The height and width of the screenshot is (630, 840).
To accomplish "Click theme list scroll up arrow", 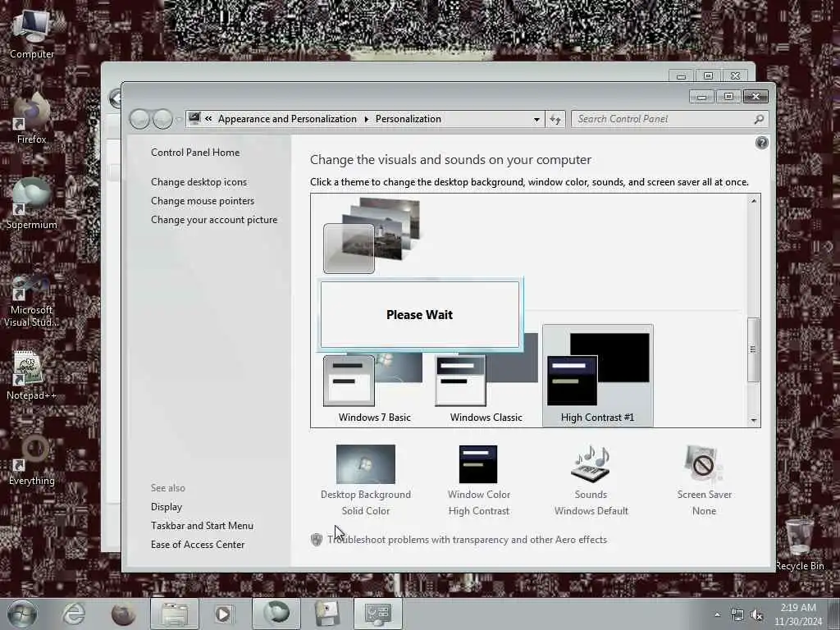I will [x=754, y=201].
